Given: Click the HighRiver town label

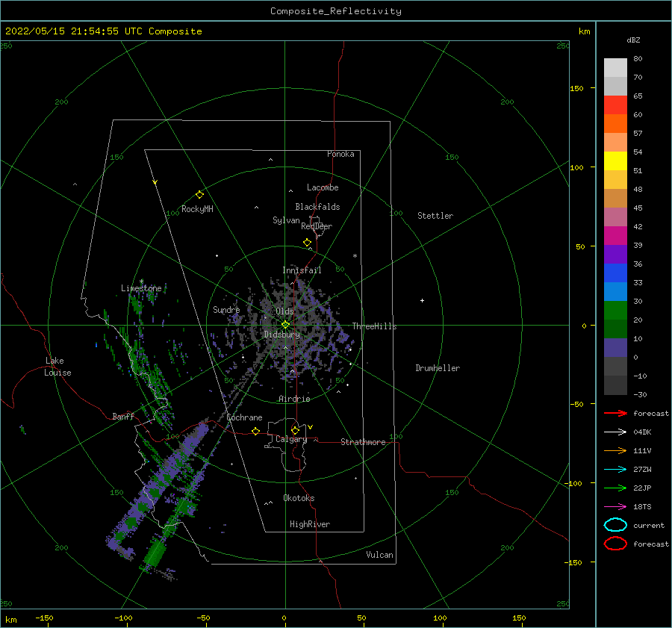Looking at the screenshot, I should point(310,524).
